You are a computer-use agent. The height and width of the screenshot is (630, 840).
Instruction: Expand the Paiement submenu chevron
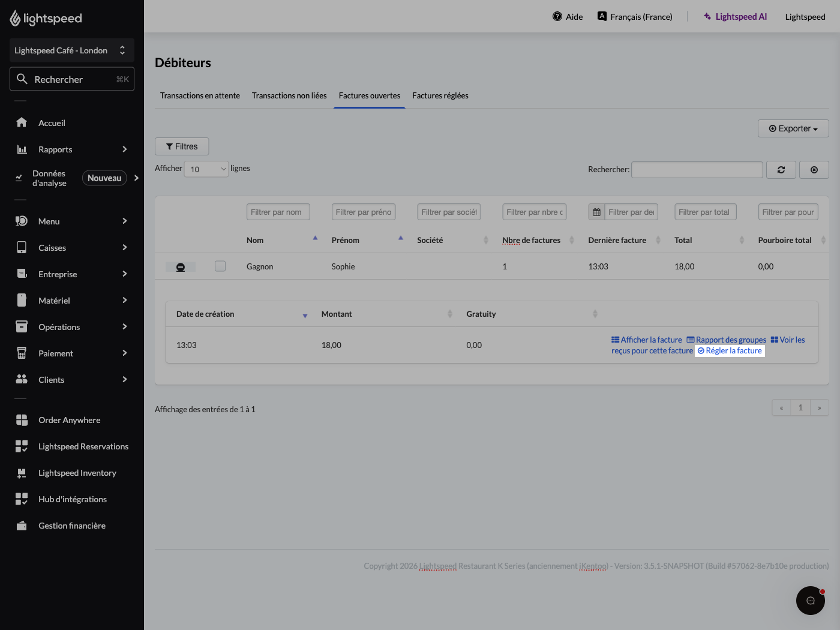[x=125, y=353]
